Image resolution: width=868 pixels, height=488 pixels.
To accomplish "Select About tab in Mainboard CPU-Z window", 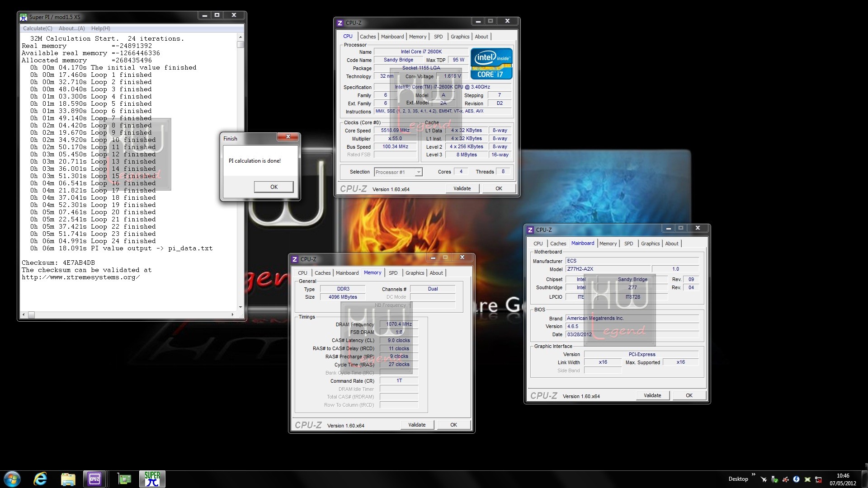I will tap(671, 244).
